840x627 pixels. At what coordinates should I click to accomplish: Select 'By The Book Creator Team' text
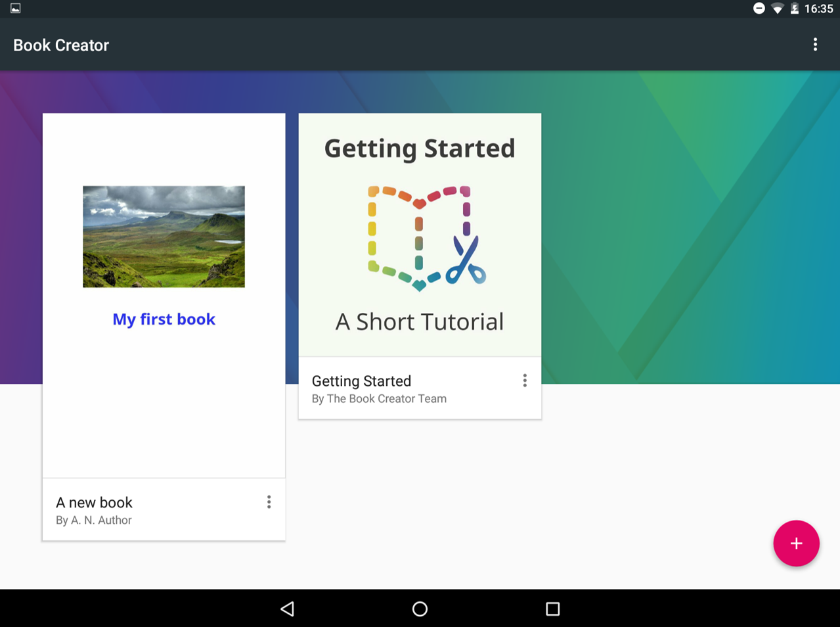coord(379,399)
